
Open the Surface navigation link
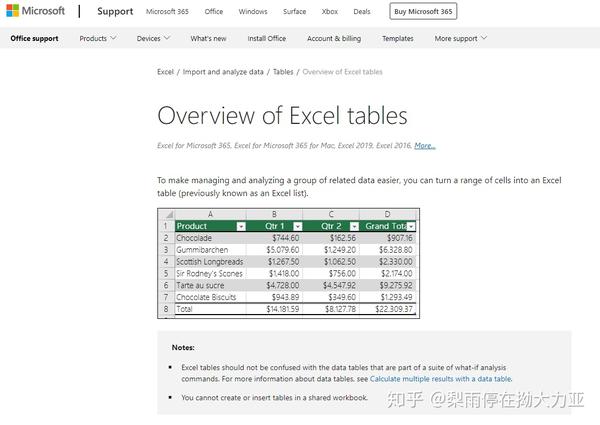click(x=294, y=11)
